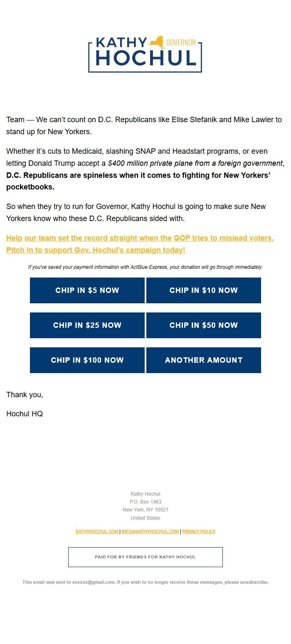Open the 'Help our team set the record straight' link
291x644 pixels.
140,238
